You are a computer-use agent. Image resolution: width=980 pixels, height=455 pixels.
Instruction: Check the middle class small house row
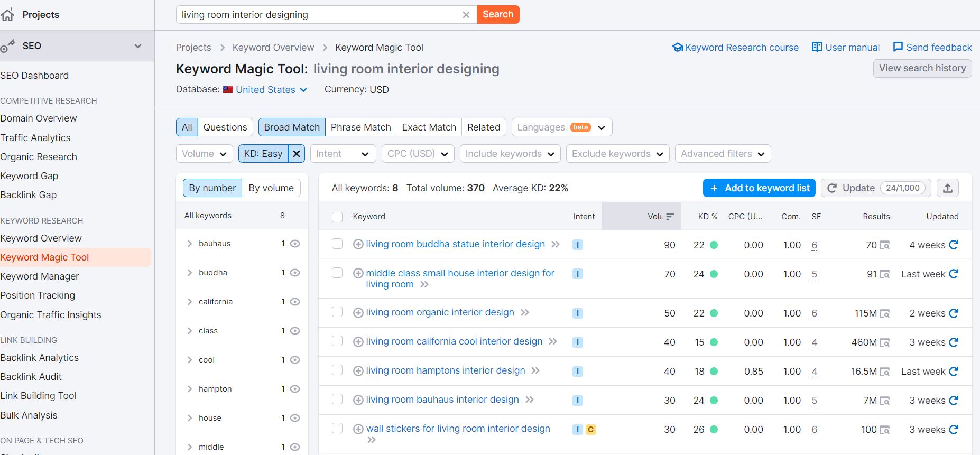click(337, 273)
